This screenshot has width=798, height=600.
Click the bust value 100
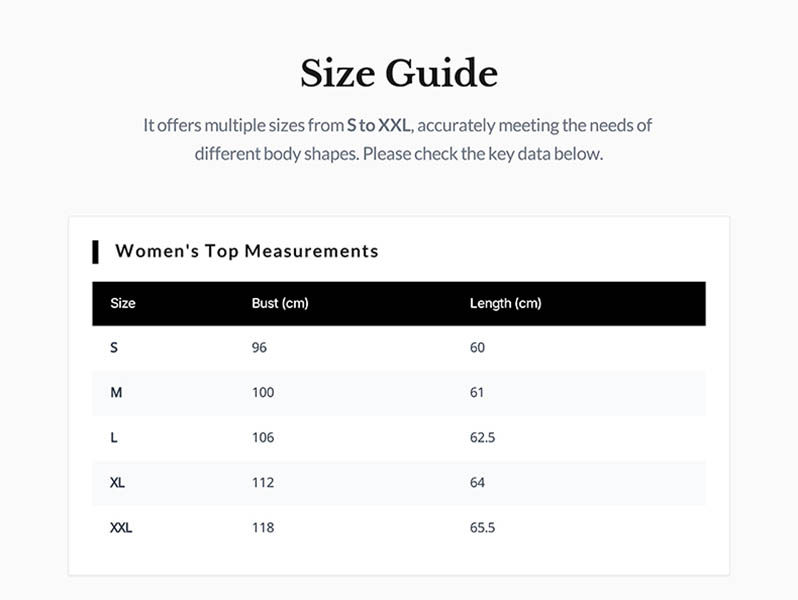tap(262, 393)
